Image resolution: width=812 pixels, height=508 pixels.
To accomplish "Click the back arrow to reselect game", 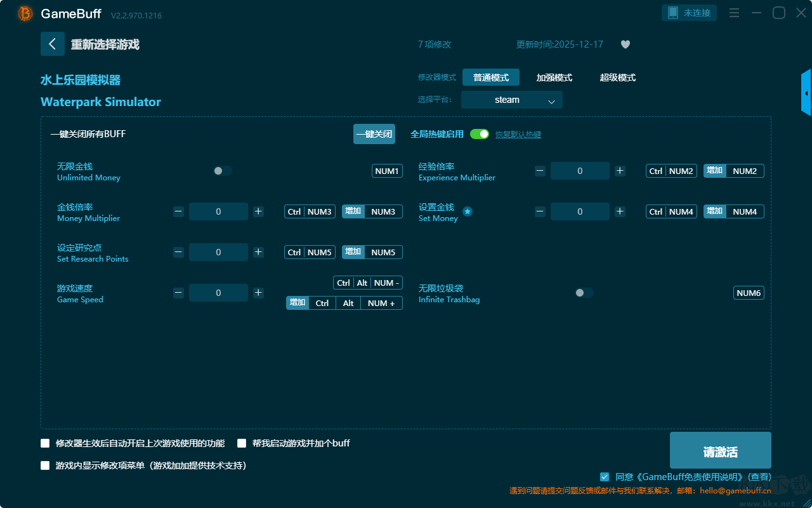I will pos(53,44).
